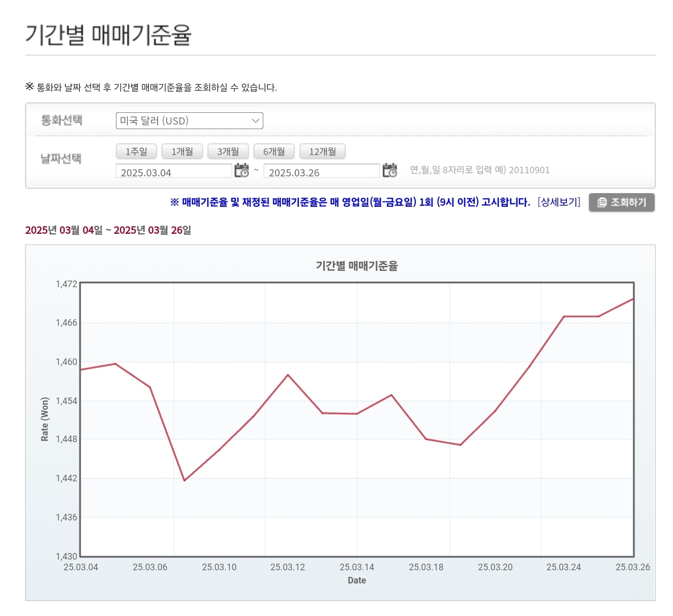Click the date range heading 2025년 03월 04일
This screenshot has width=673, height=616.
[64, 230]
